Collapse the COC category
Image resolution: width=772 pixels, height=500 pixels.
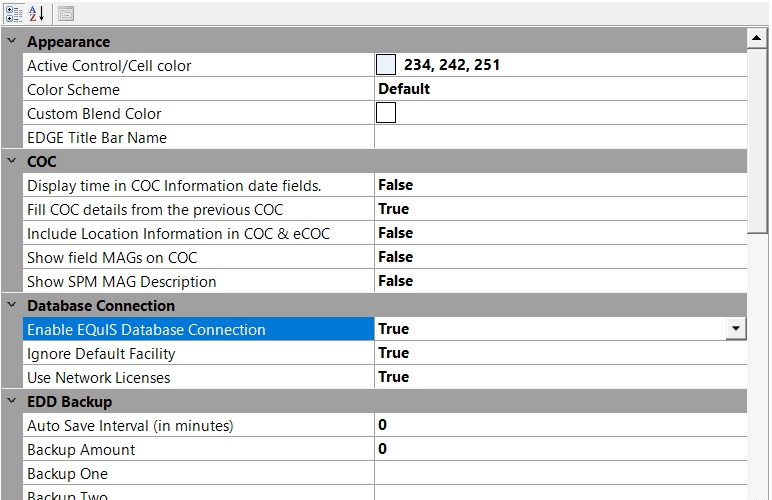tap(12, 161)
